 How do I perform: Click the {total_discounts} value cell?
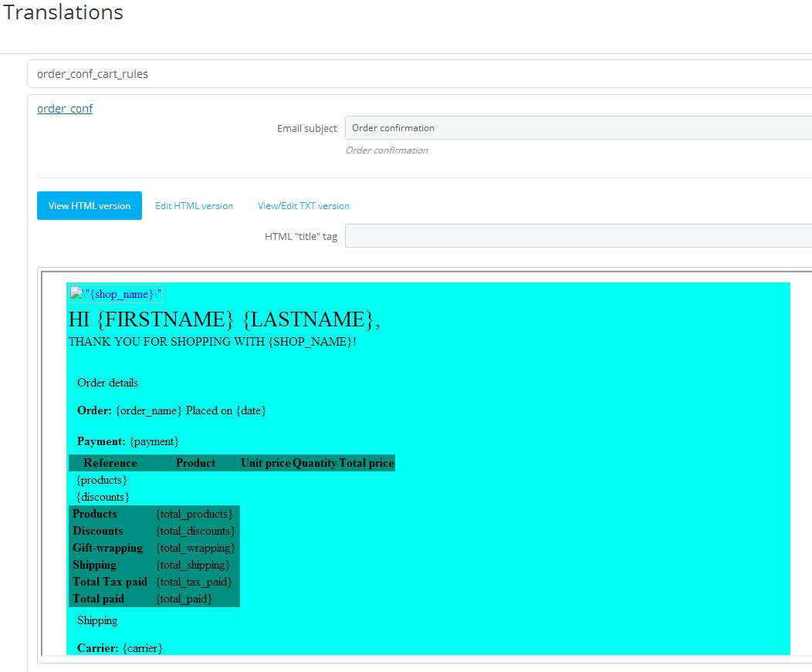point(196,531)
